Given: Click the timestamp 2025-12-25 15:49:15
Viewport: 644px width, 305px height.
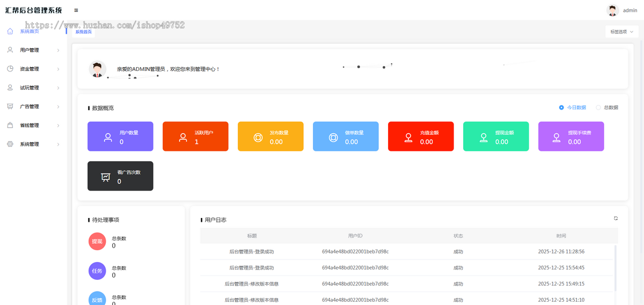Looking at the screenshot, I should click(x=561, y=284).
